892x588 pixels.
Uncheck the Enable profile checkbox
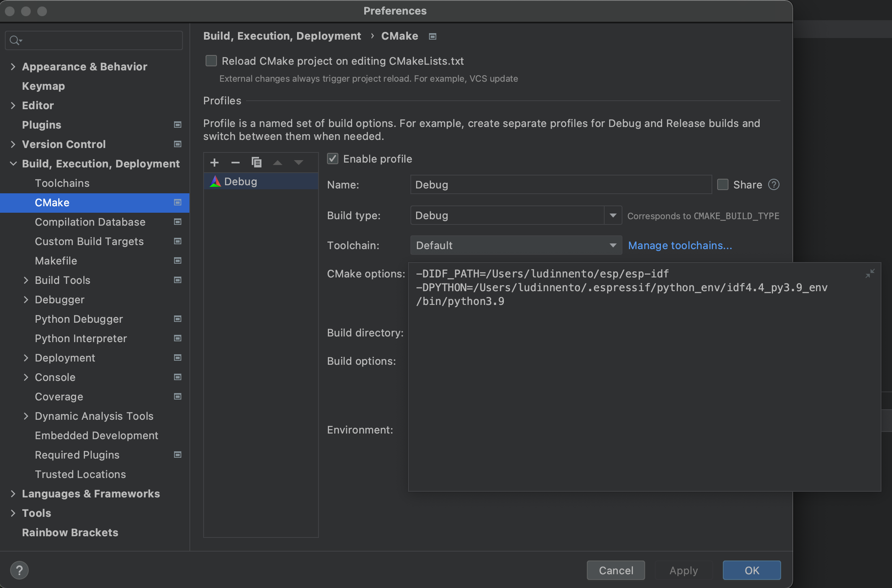(333, 159)
